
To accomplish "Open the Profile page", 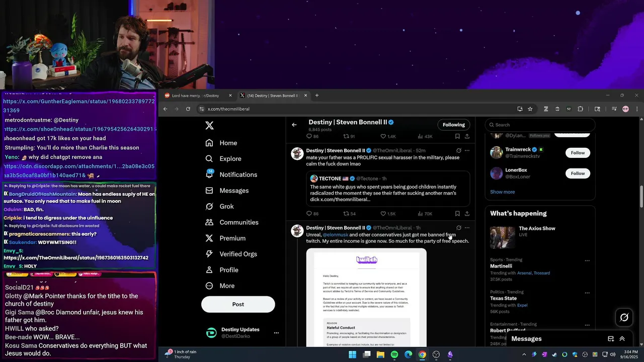I will (222, 270).
